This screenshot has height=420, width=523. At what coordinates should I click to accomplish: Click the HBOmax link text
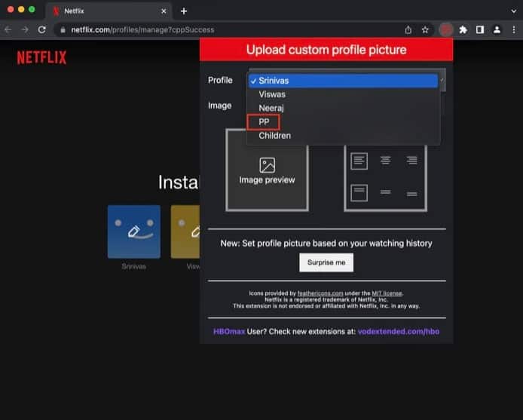pyautogui.click(x=229, y=332)
